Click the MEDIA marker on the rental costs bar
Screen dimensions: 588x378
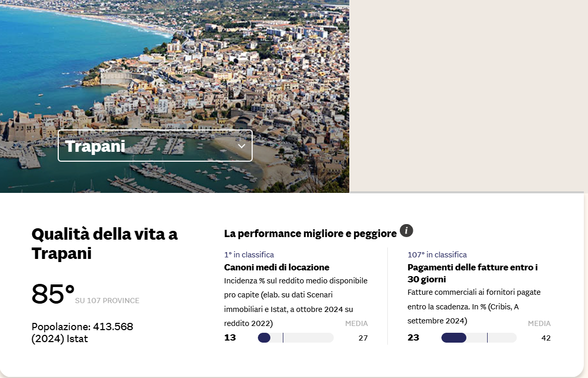click(x=283, y=337)
